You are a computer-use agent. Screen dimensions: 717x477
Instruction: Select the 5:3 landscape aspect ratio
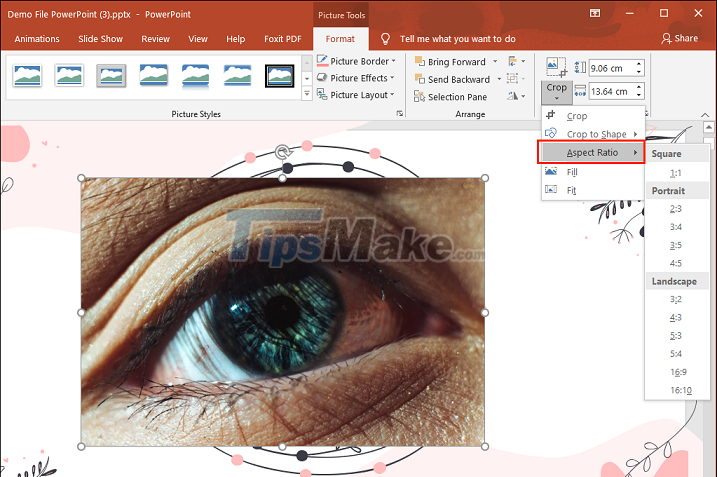click(676, 336)
